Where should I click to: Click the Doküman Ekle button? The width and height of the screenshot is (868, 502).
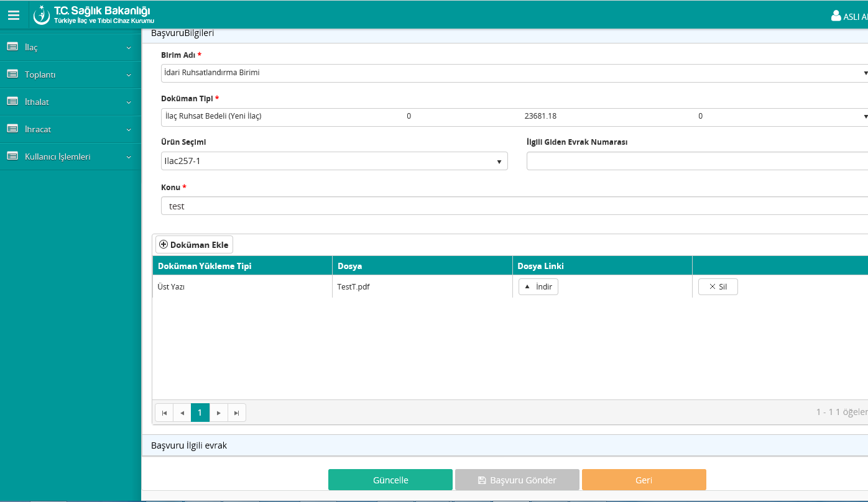[194, 245]
